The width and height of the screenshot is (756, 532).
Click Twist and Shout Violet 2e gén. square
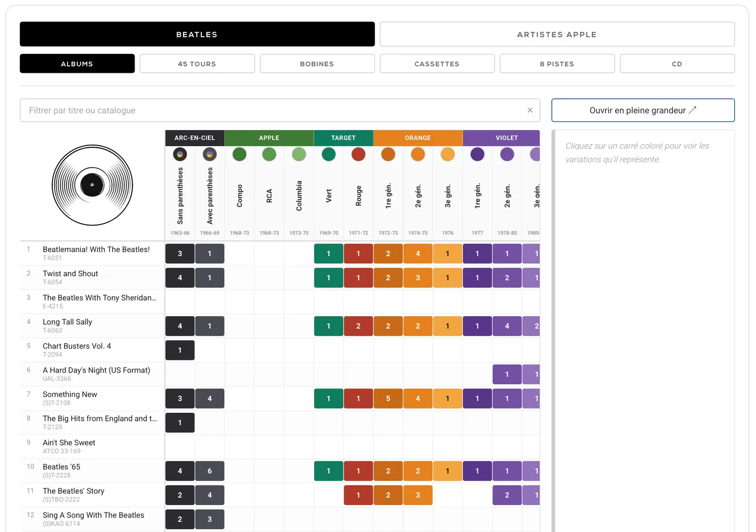click(x=507, y=278)
